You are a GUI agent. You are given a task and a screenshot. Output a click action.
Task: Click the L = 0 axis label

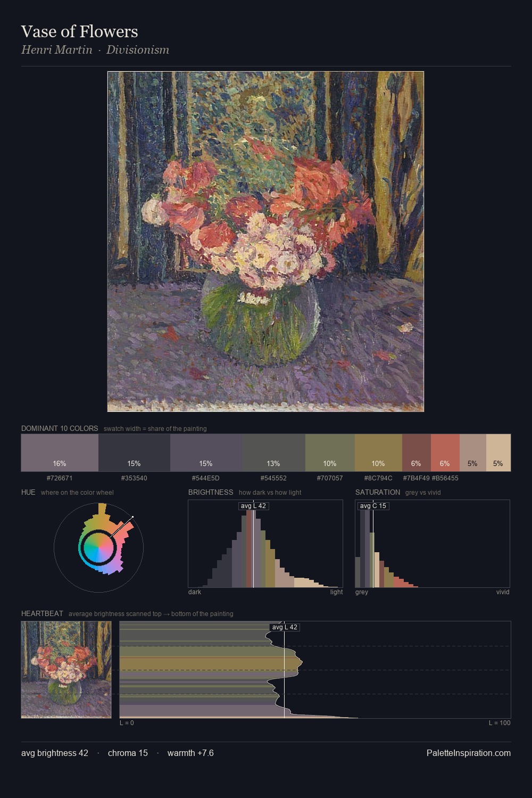click(127, 723)
